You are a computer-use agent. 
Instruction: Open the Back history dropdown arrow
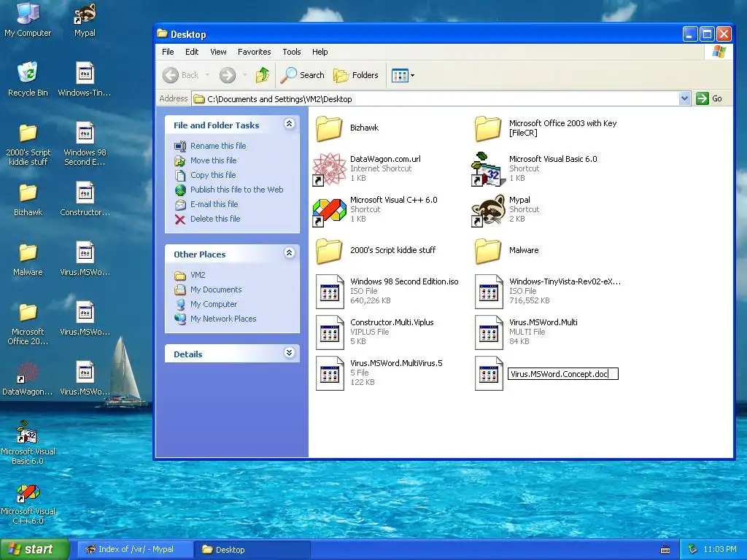(x=207, y=75)
